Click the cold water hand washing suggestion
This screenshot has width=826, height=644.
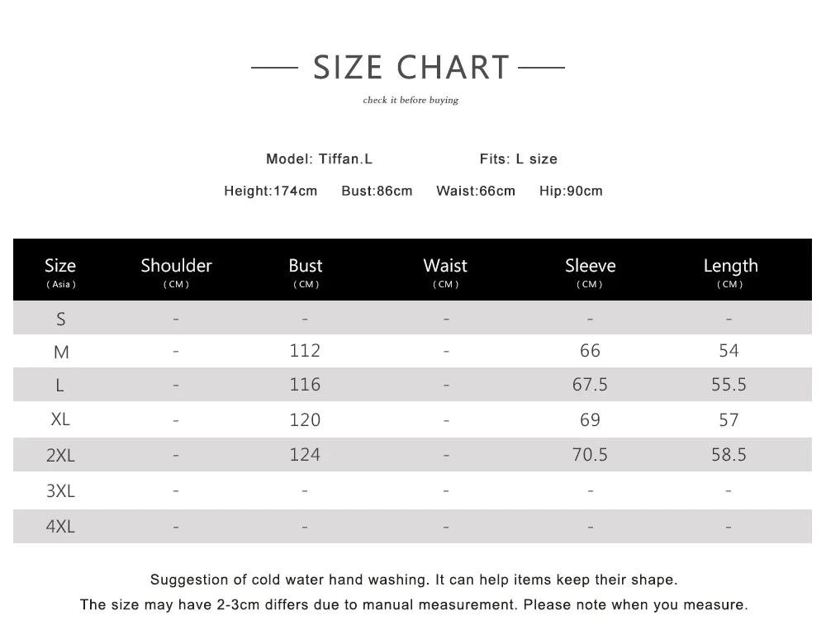tap(414, 580)
